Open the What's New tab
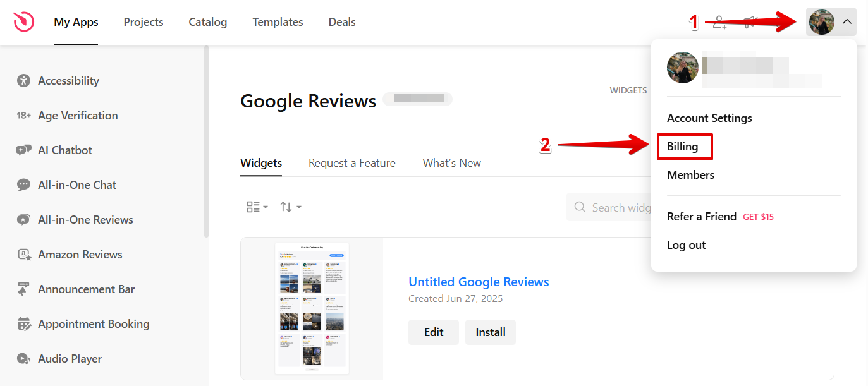This screenshot has height=386, width=868. (452, 163)
